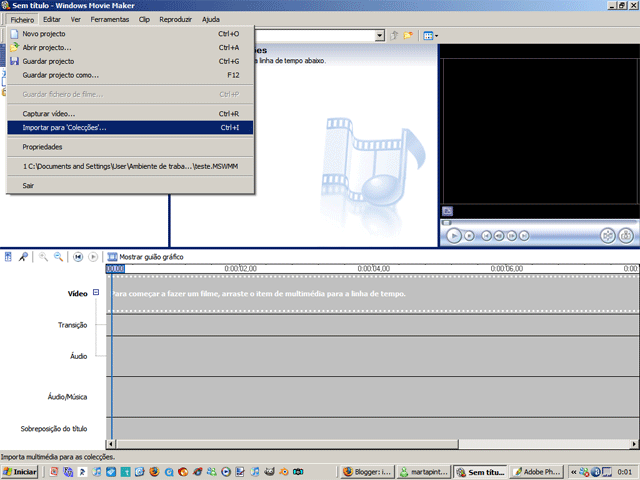The width and height of the screenshot is (640, 480).
Task: Click the split clip button
Action: [607, 236]
